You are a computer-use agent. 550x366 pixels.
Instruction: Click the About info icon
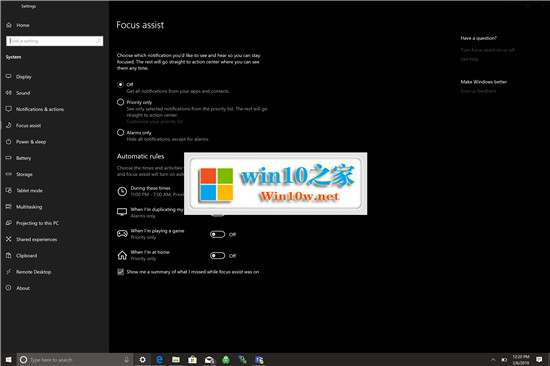8,288
